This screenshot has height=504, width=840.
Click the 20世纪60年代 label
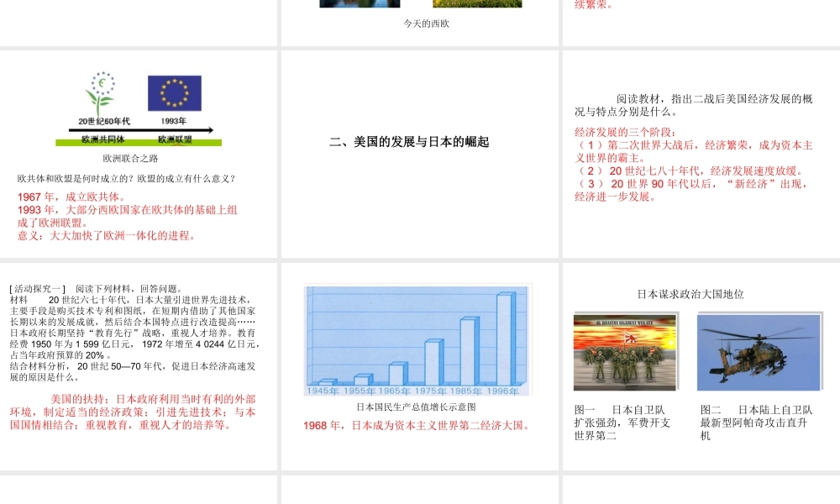[x=104, y=121]
